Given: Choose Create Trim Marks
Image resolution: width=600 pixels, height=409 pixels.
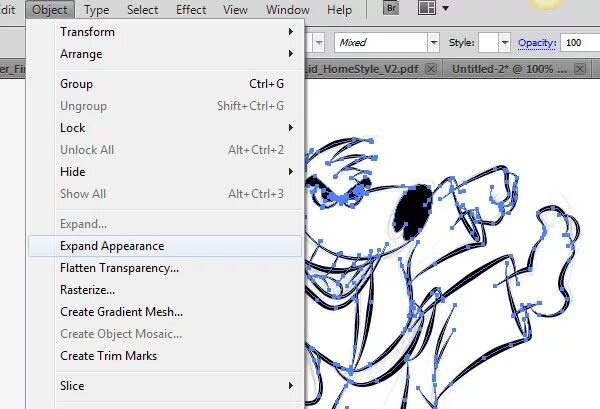Looking at the screenshot, I should (x=165, y=356).
